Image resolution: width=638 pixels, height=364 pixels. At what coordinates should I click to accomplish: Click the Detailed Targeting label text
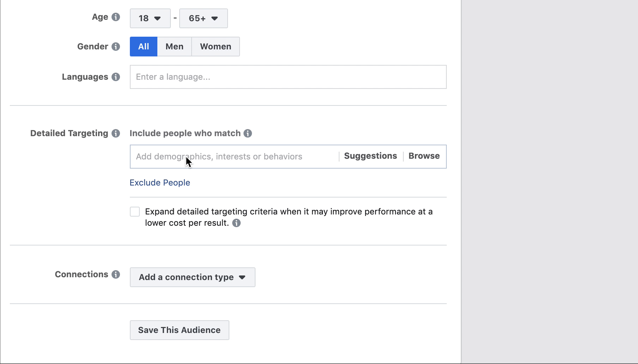(69, 133)
